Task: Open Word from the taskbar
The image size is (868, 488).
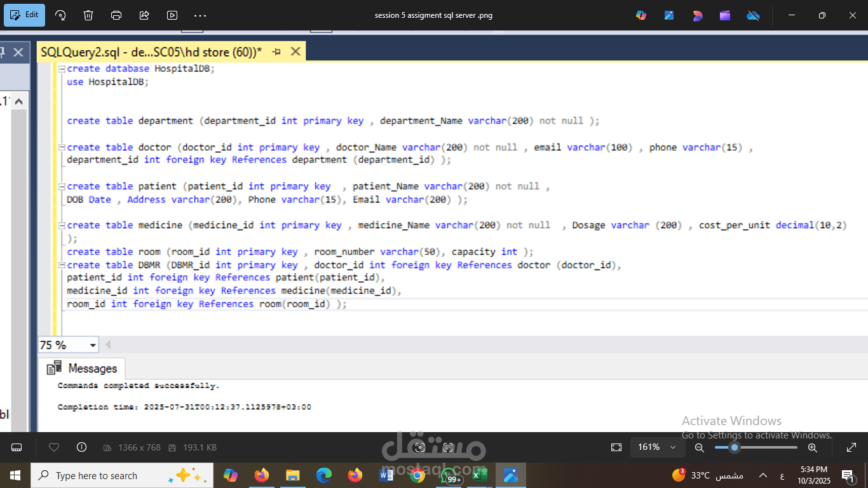Action: [x=386, y=475]
